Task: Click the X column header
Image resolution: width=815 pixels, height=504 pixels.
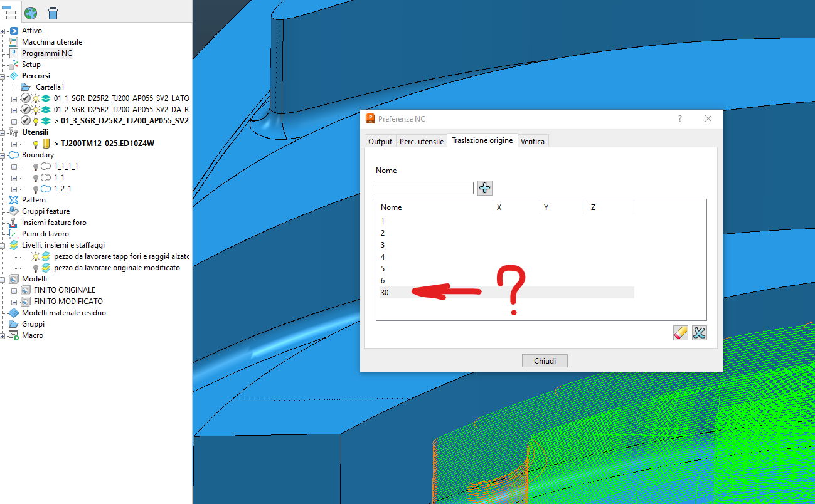Action: click(x=516, y=207)
